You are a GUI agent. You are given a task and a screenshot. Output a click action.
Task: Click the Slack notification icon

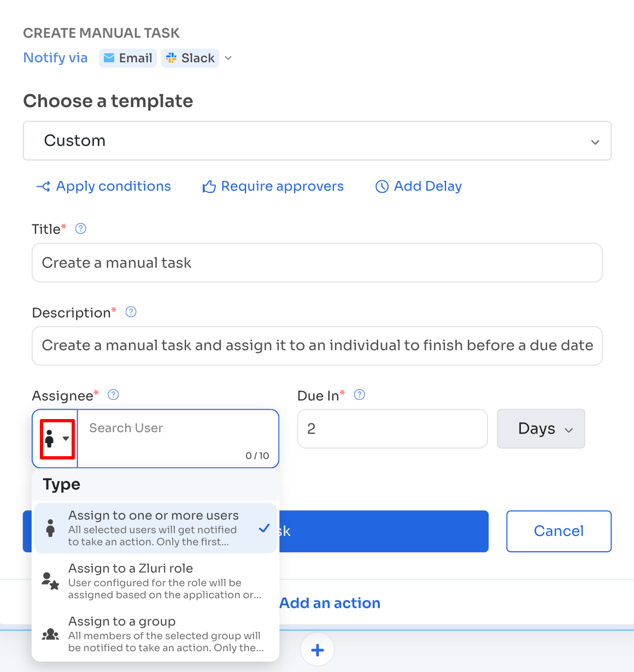170,58
